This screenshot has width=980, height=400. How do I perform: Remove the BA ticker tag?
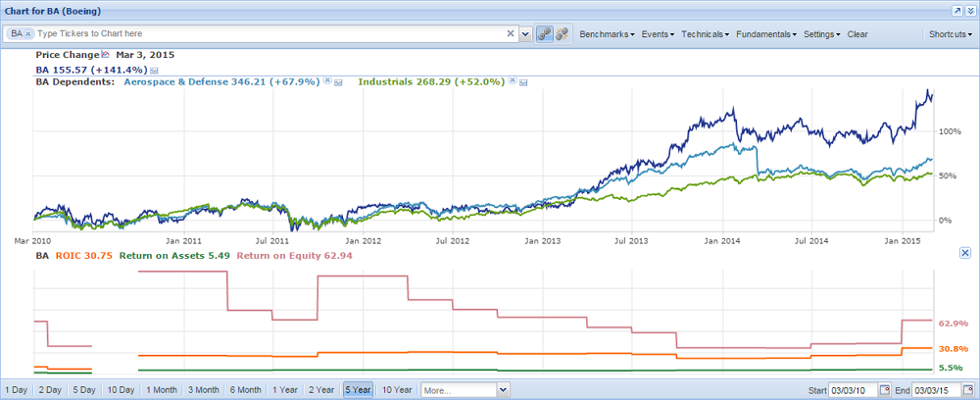point(28,33)
